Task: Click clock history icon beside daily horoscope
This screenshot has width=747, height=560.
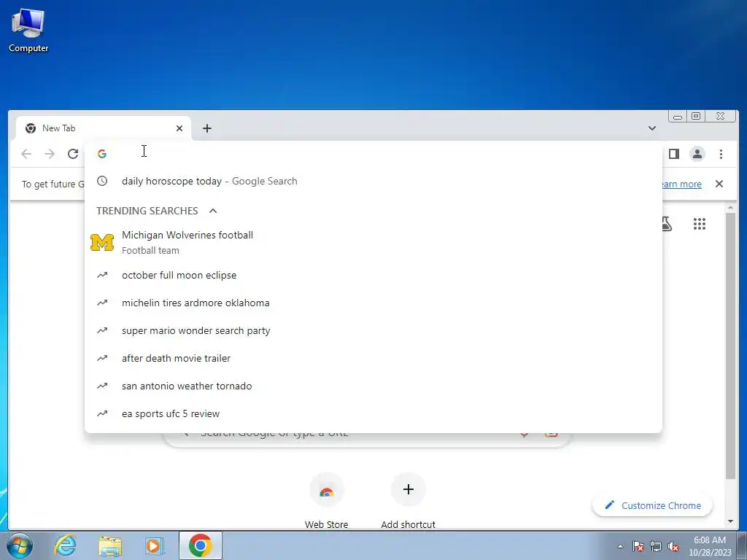Action: click(x=102, y=181)
